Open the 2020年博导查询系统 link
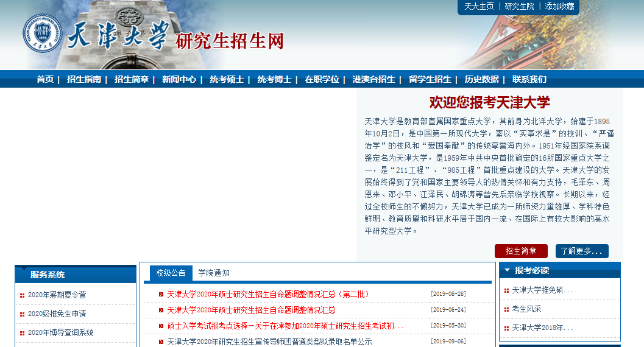The width and height of the screenshot is (644, 347). pyautogui.click(x=60, y=332)
